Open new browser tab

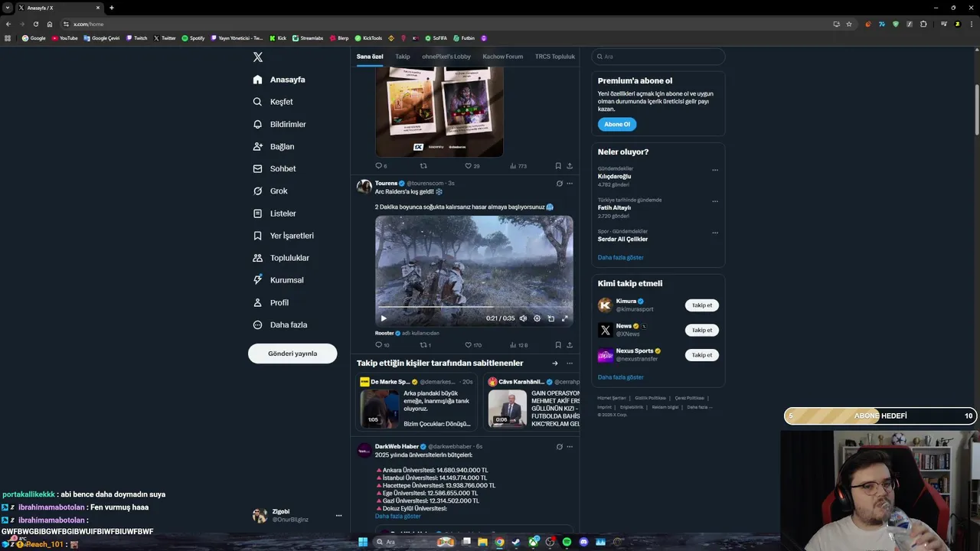112,8
